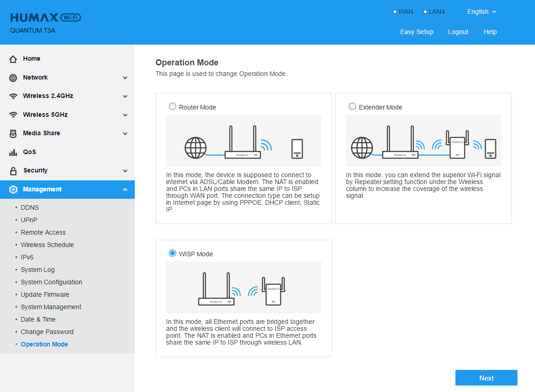This screenshot has height=392, width=535.
Task: Go to Update Firmware page
Action: tap(45, 294)
